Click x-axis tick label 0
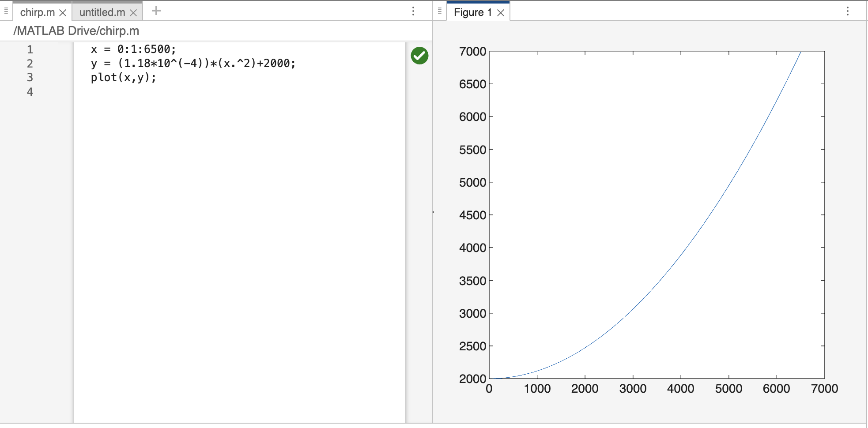868x428 pixels. coord(489,389)
